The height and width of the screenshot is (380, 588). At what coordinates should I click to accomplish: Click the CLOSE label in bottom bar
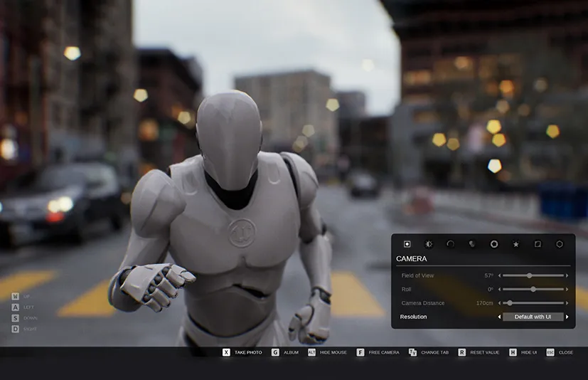tap(566, 352)
